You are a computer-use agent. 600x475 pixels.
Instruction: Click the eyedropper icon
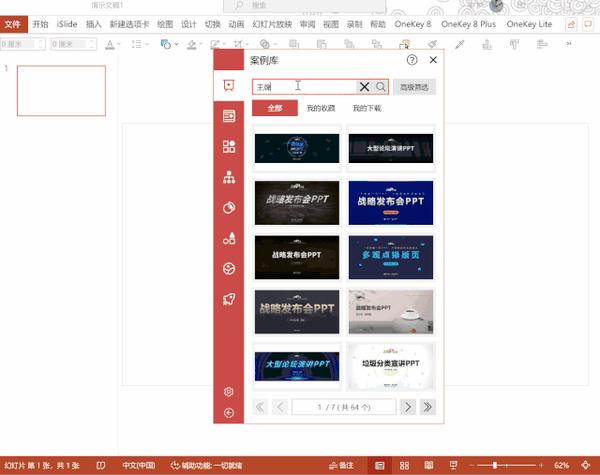click(460, 44)
